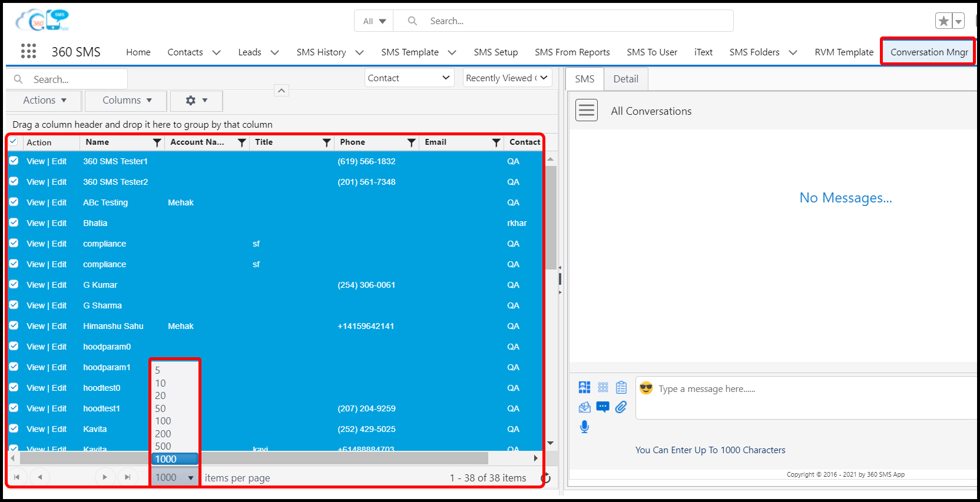Click the contact card grid icon
The image size is (980, 502).
click(x=584, y=387)
